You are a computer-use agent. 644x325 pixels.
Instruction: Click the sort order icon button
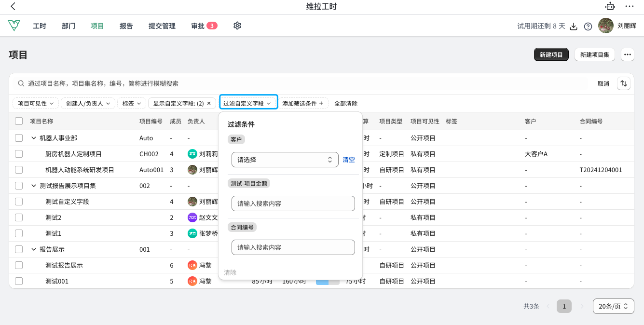click(624, 83)
